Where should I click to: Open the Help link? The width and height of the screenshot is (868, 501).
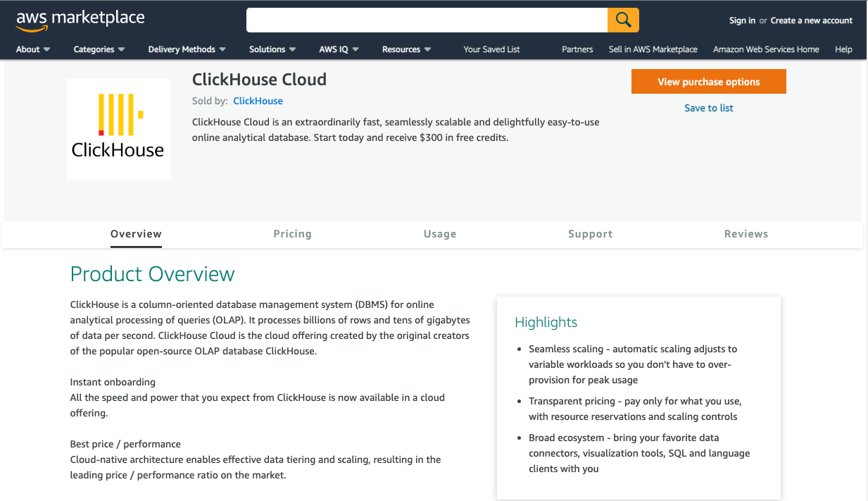(x=843, y=49)
